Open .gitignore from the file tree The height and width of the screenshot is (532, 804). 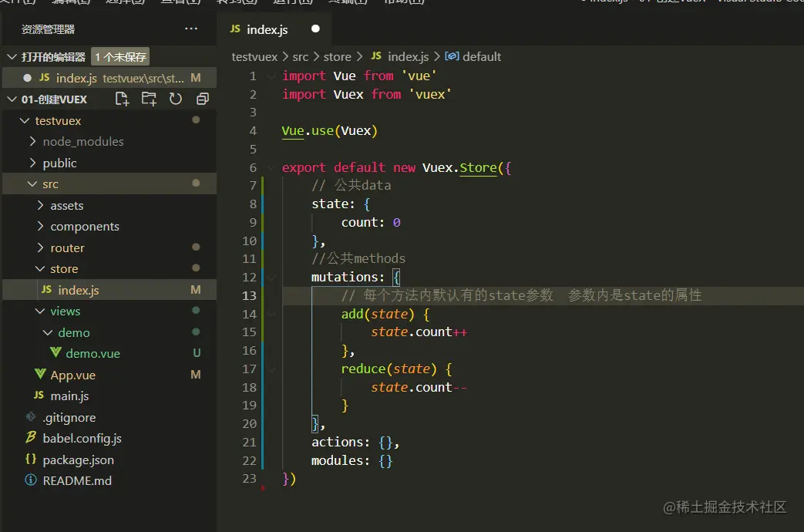(109, 417)
